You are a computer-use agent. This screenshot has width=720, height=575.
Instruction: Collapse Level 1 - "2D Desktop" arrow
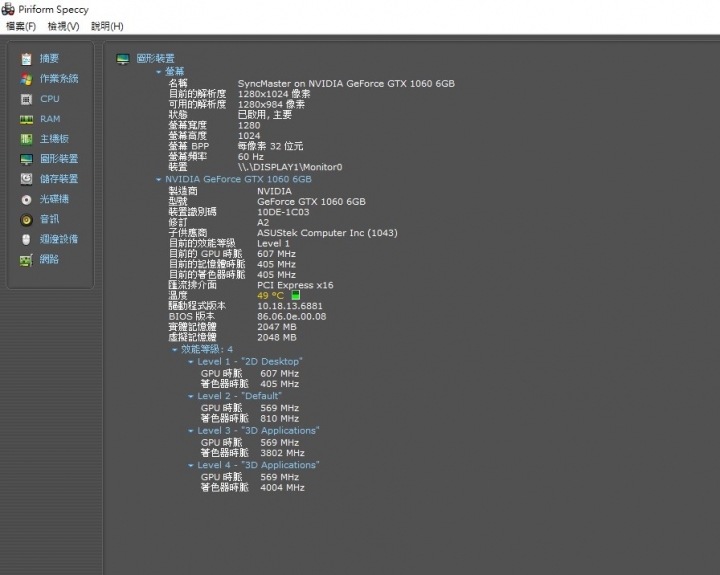191,362
